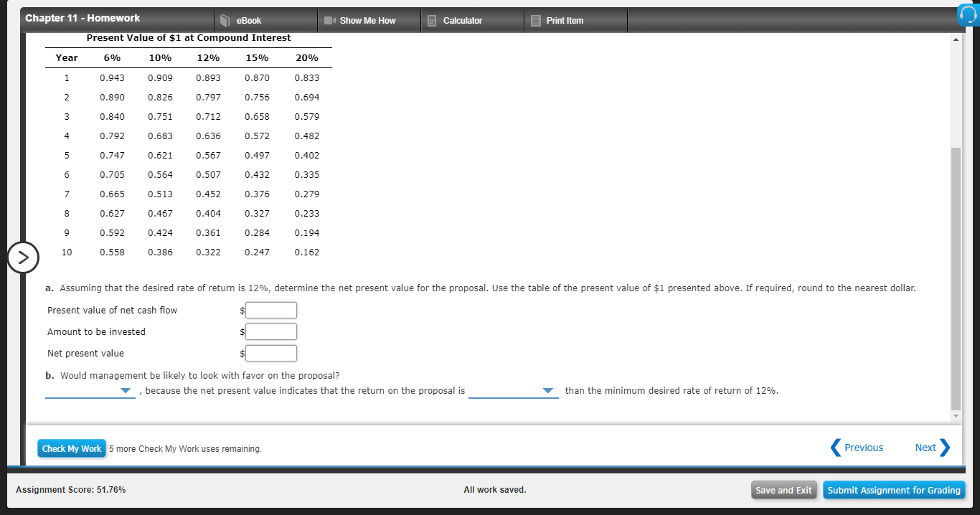Screen dimensions: 980x515
Task: Click the 0.567 value in year 5
Action: pos(208,155)
